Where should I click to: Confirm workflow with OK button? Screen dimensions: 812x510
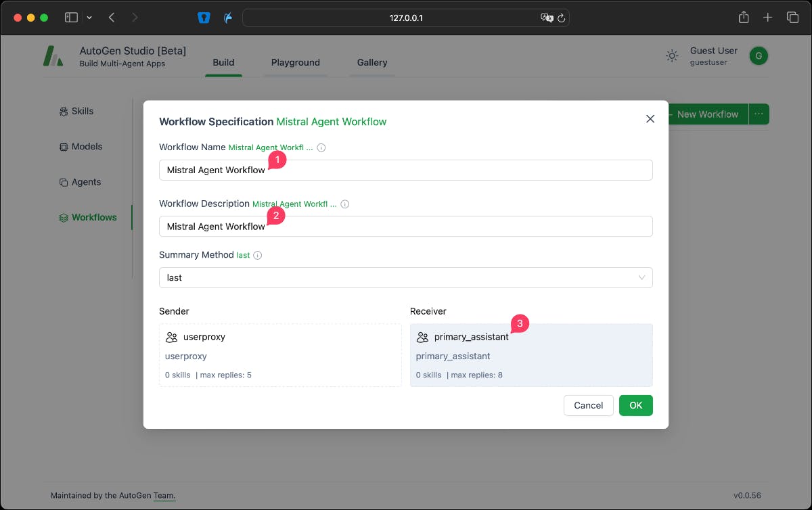(636, 405)
